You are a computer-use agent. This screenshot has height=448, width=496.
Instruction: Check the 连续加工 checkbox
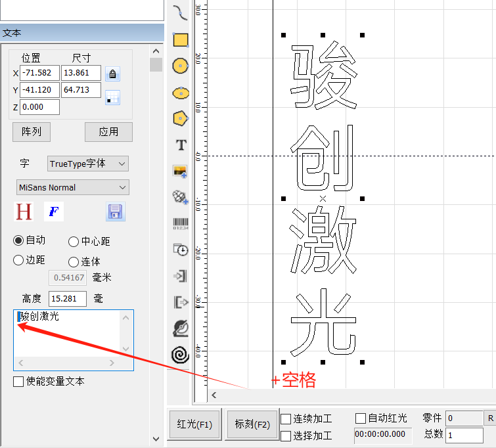pyautogui.click(x=286, y=419)
